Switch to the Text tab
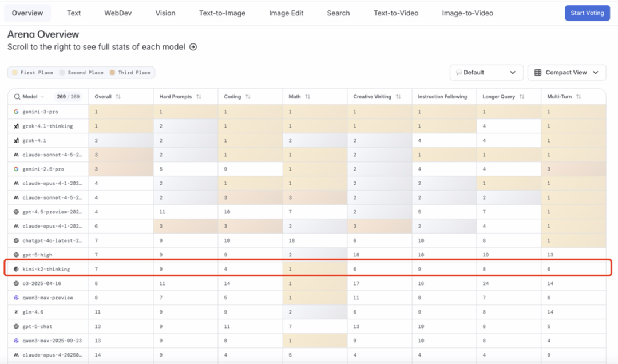The height and width of the screenshot is (364, 618). click(x=74, y=13)
